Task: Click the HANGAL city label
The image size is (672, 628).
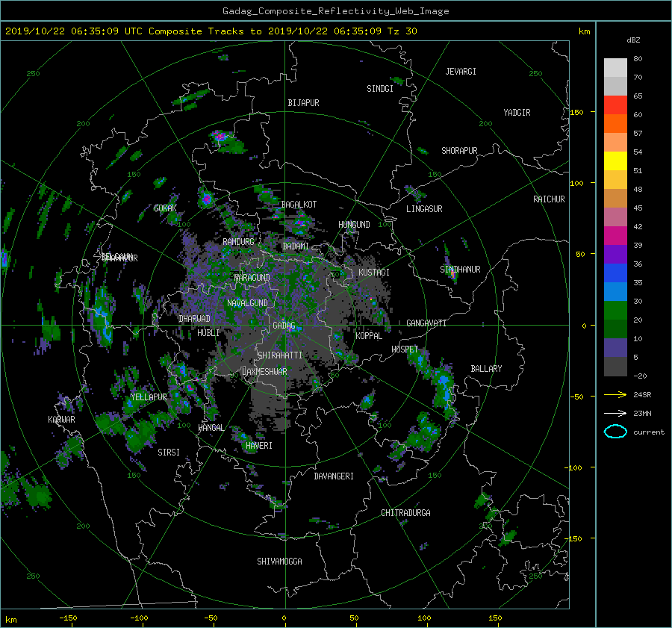Action: point(211,428)
